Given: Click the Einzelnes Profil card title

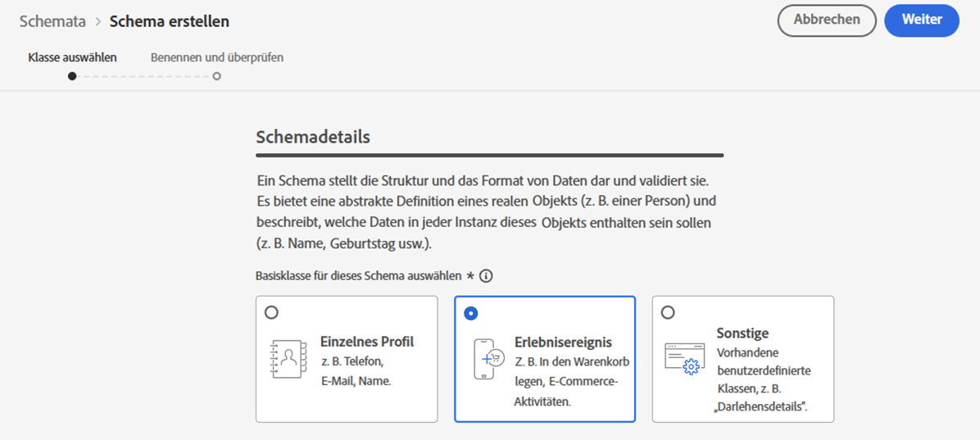Looking at the screenshot, I should 367,342.
